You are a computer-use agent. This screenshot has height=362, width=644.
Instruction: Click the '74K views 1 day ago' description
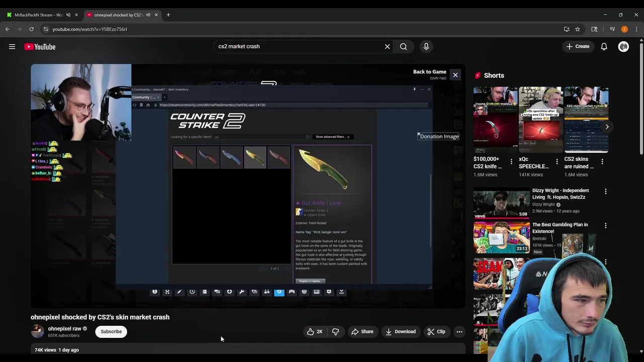pos(57,350)
